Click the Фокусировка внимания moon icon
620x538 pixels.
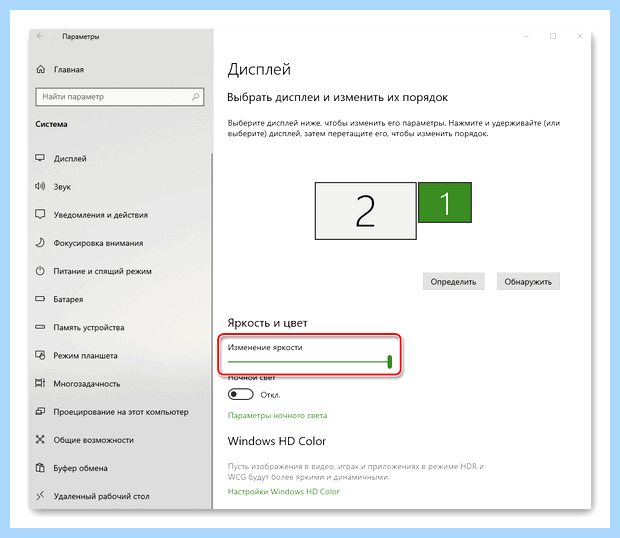tap(40, 243)
